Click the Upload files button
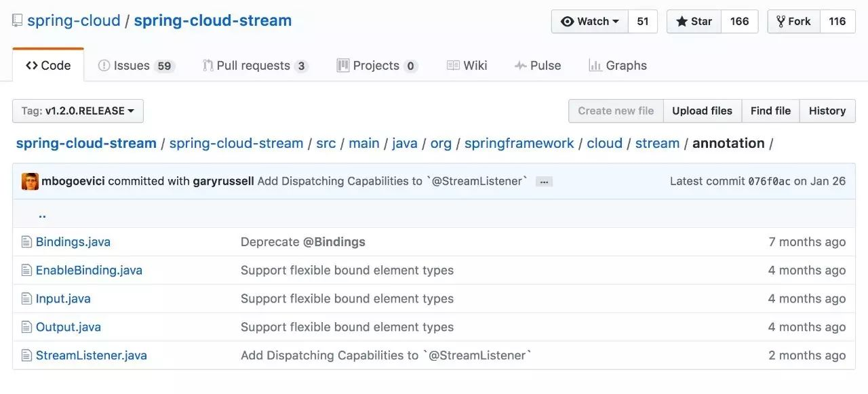868x394 pixels. 703,111
